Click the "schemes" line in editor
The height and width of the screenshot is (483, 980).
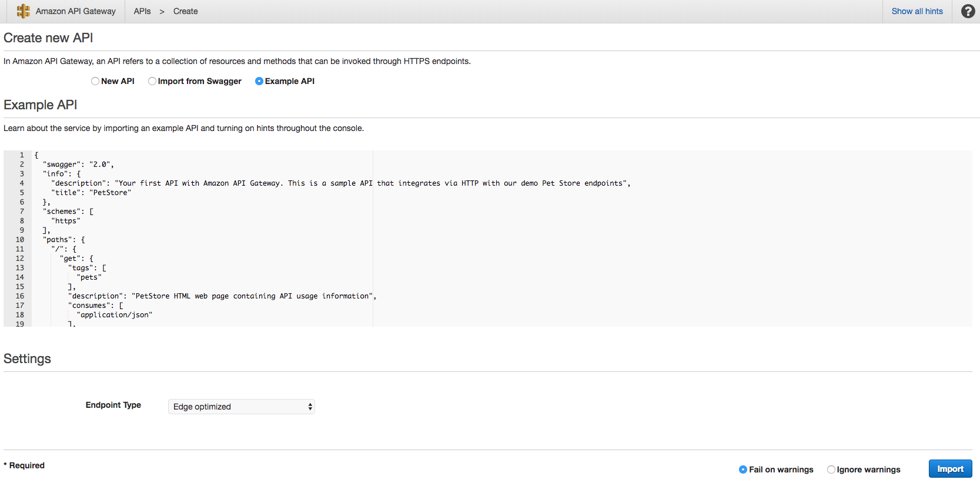(68, 212)
